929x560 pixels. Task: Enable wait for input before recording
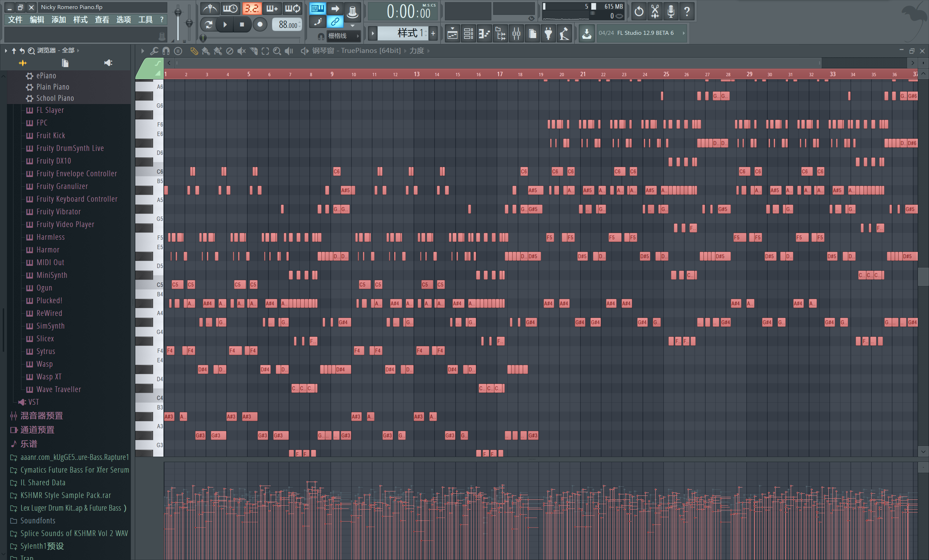[230, 8]
